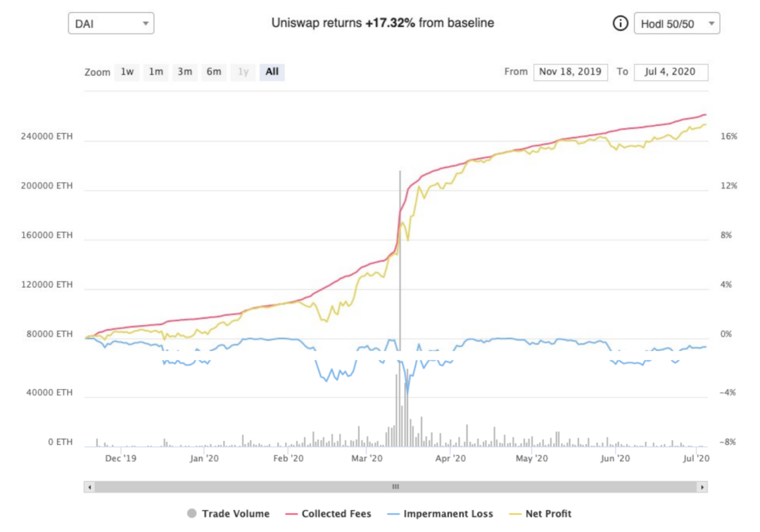This screenshot has width=760, height=532.
Task: Click the tall March volume spike bar
Action: coord(400,308)
